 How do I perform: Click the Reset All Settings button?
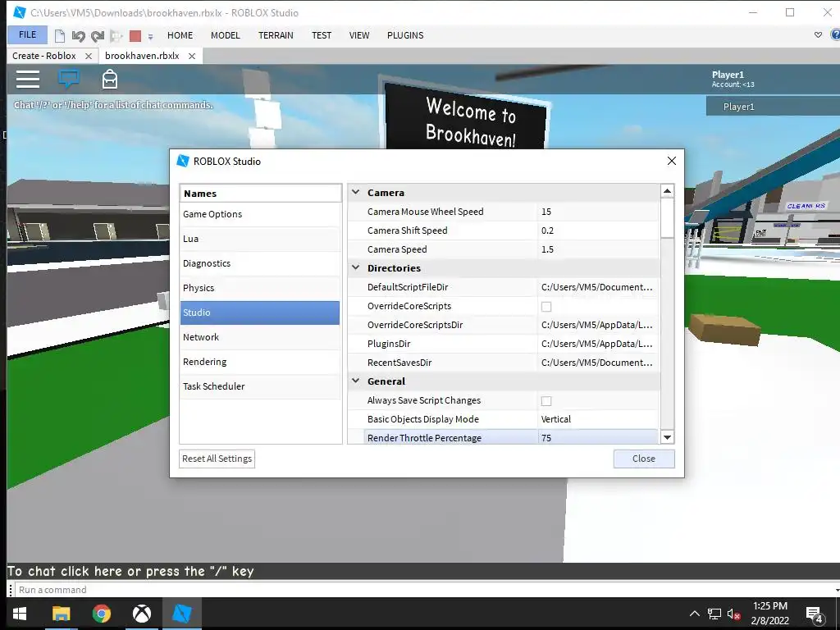click(217, 459)
